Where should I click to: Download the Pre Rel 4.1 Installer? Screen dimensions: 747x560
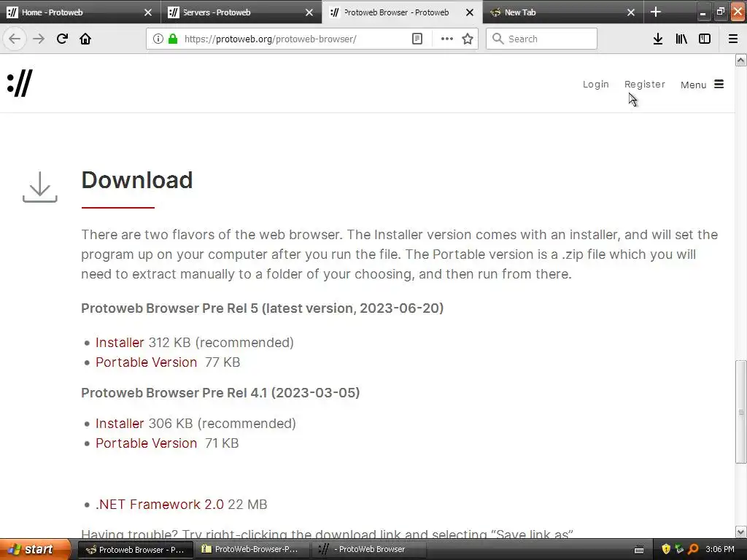click(120, 424)
